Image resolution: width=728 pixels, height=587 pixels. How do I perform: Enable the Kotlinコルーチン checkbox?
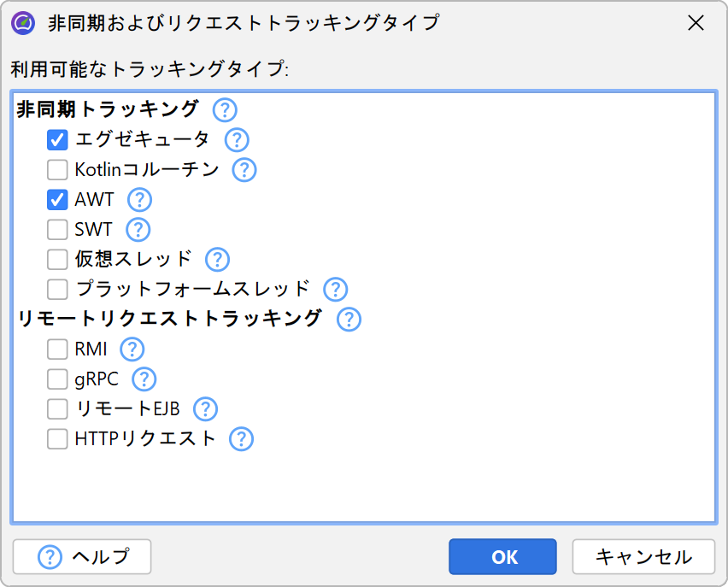tap(57, 169)
